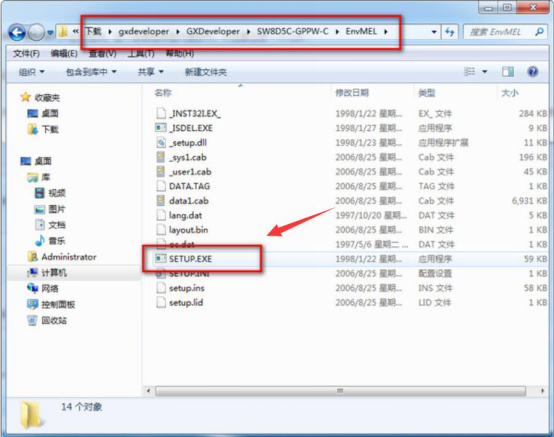Screen dimensions: 554x437
Task: Open the 包含到库中 dropdown
Action: [x=91, y=72]
